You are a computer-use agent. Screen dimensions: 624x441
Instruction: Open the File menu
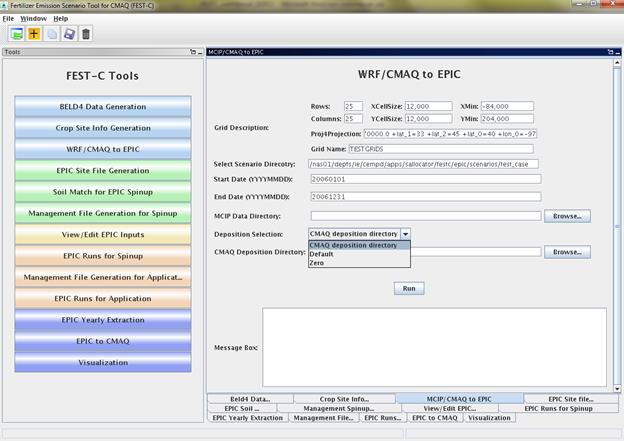8,19
